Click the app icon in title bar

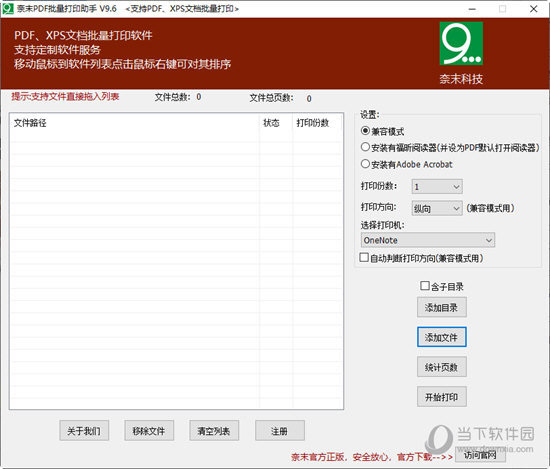(8, 8)
